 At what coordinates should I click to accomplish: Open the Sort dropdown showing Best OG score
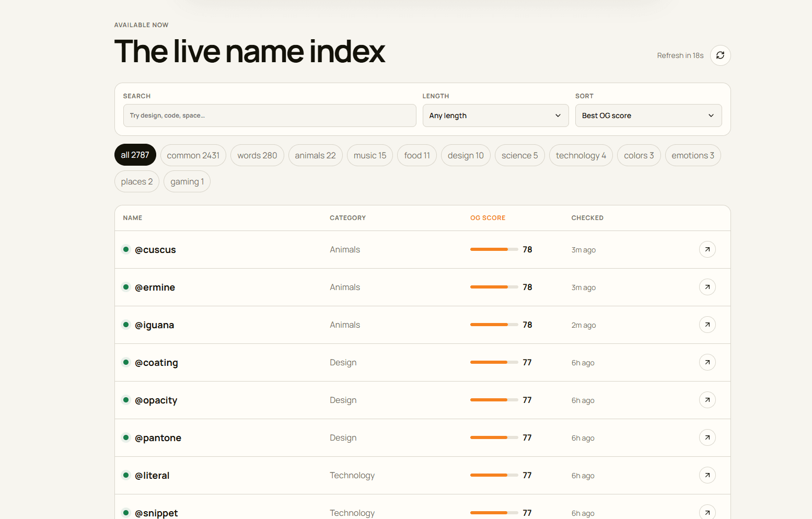[x=648, y=116]
